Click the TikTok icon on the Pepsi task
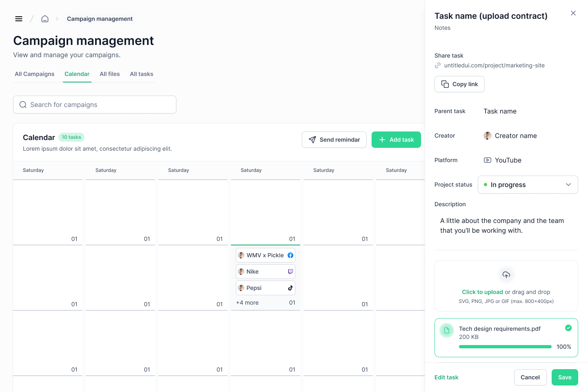This screenshot has width=588, height=392. point(290,288)
